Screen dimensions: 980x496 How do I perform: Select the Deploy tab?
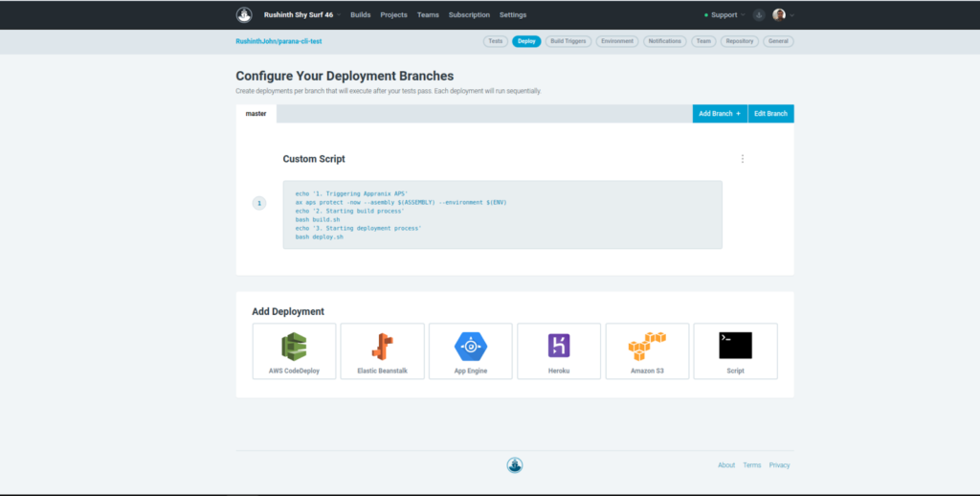527,41
